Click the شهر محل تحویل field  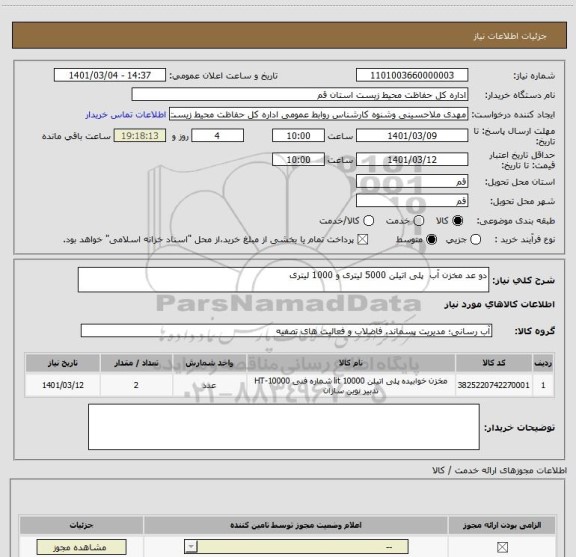[x=412, y=201]
